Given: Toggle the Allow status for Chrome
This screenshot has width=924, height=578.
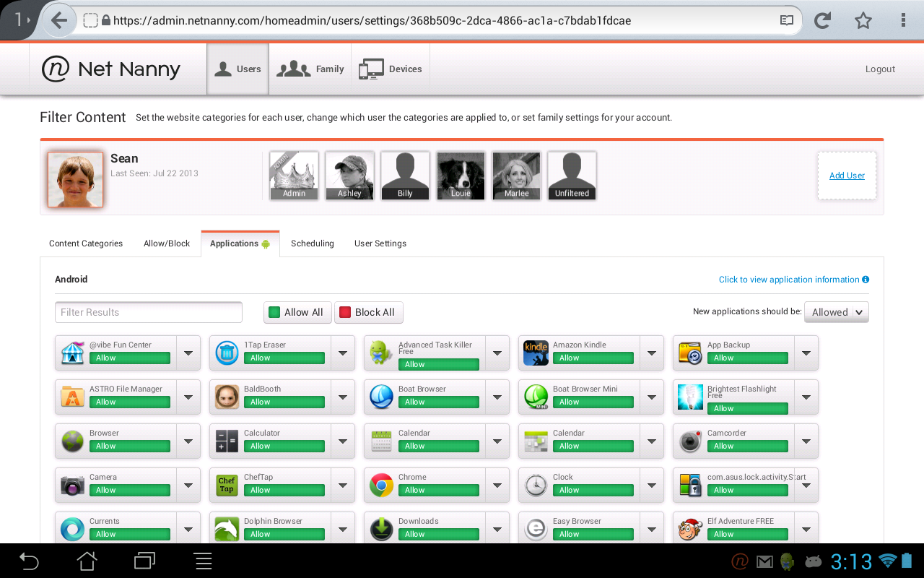Looking at the screenshot, I should click(438, 490).
